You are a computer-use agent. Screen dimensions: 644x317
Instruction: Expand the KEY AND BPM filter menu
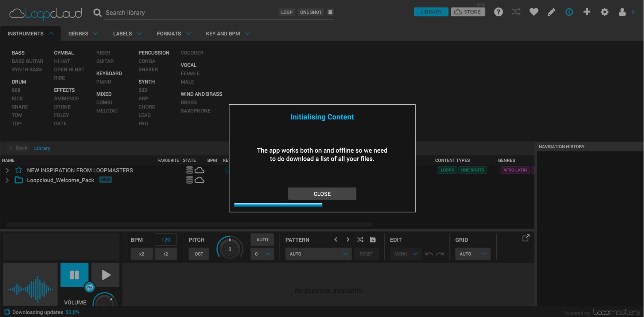[228, 34]
